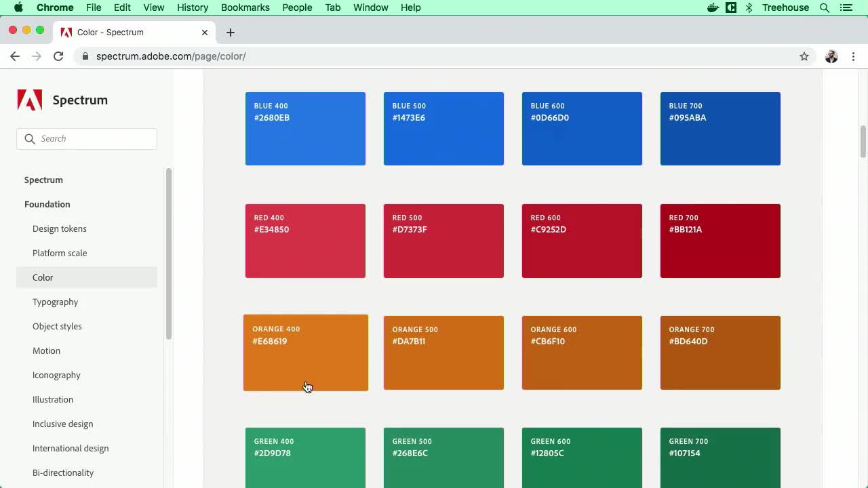Viewport: 868px width, 488px height.
Task: Go to Iconography page
Action: click(x=56, y=375)
